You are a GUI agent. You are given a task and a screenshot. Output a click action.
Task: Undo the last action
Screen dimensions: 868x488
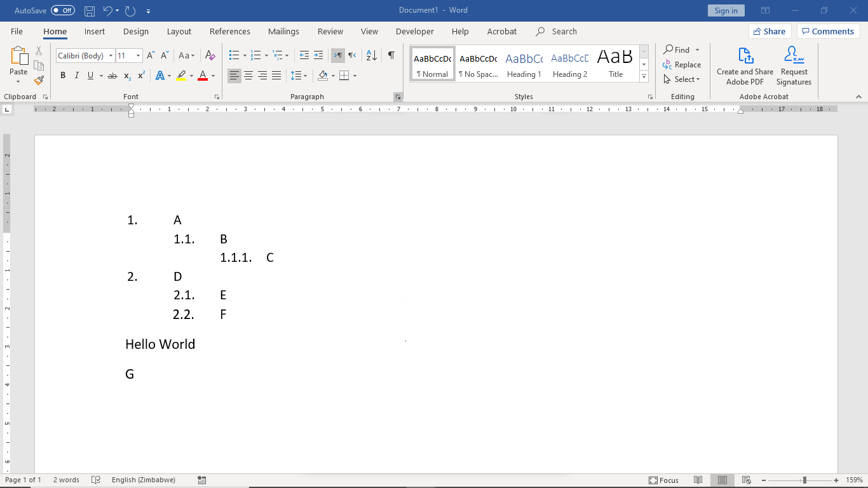(107, 11)
